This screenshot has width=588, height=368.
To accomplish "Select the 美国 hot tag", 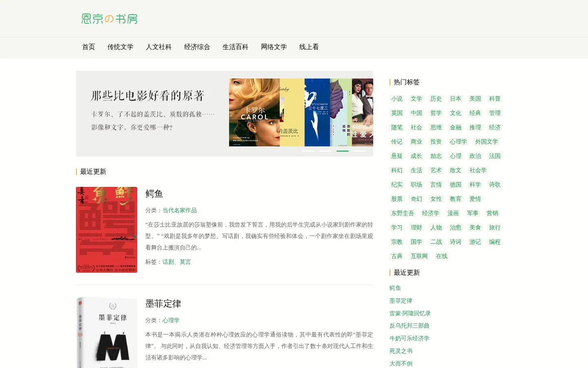I will [475, 99].
